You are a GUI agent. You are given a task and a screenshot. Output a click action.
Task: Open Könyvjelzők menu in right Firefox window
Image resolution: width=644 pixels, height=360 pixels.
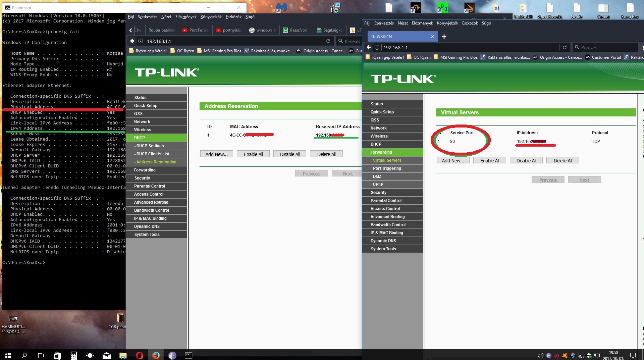[x=447, y=23]
